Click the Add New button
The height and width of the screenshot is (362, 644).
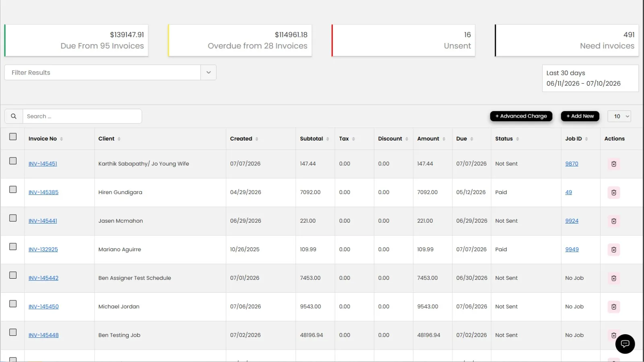[x=580, y=116]
